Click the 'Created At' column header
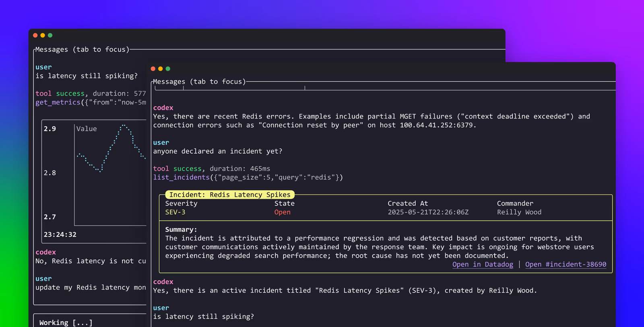The height and width of the screenshot is (327, 644). coord(408,204)
